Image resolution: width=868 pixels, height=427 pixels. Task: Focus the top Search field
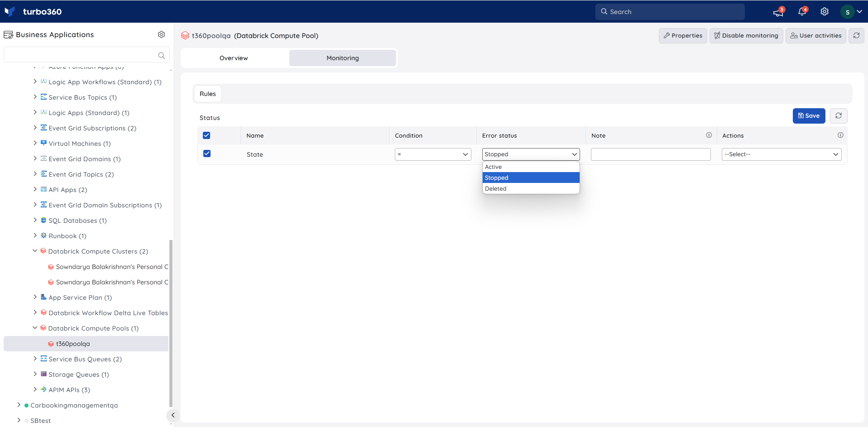point(670,12)
